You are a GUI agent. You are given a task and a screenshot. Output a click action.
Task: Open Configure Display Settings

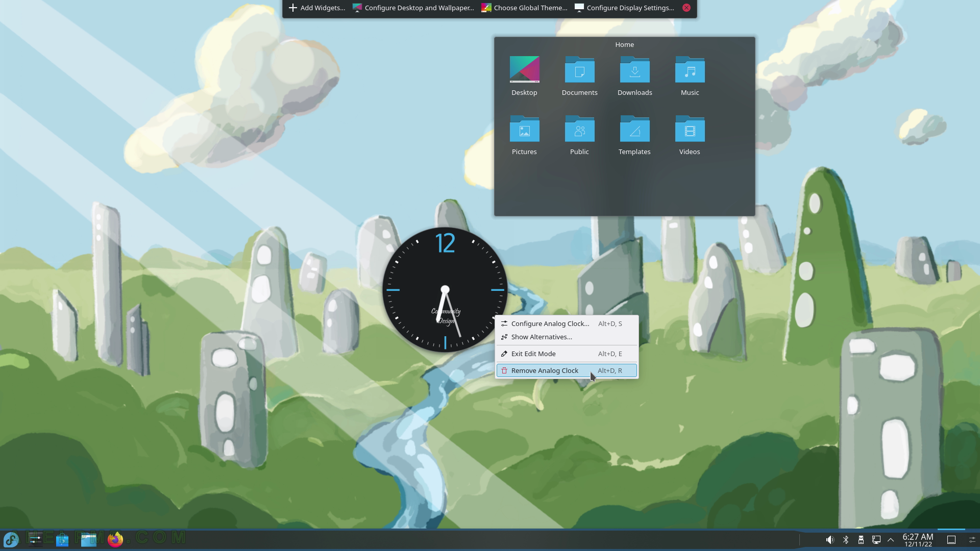coord(624,8)
